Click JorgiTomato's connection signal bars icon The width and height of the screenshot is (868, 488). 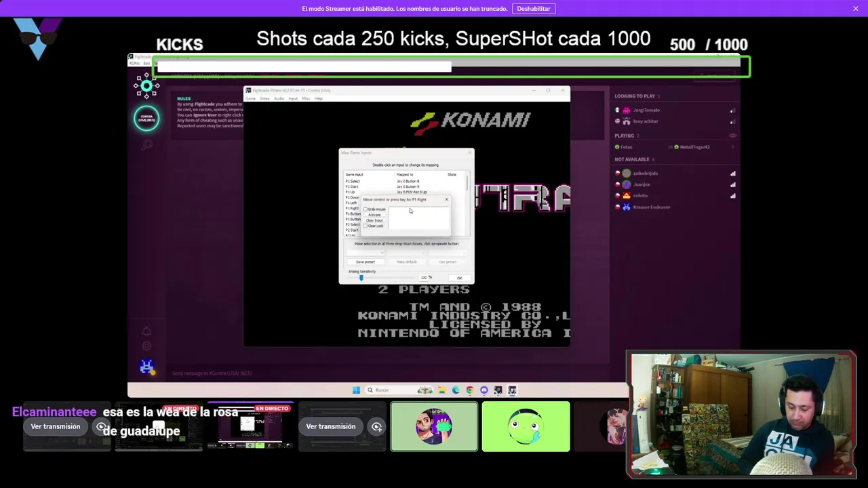(x=732, y=110)
